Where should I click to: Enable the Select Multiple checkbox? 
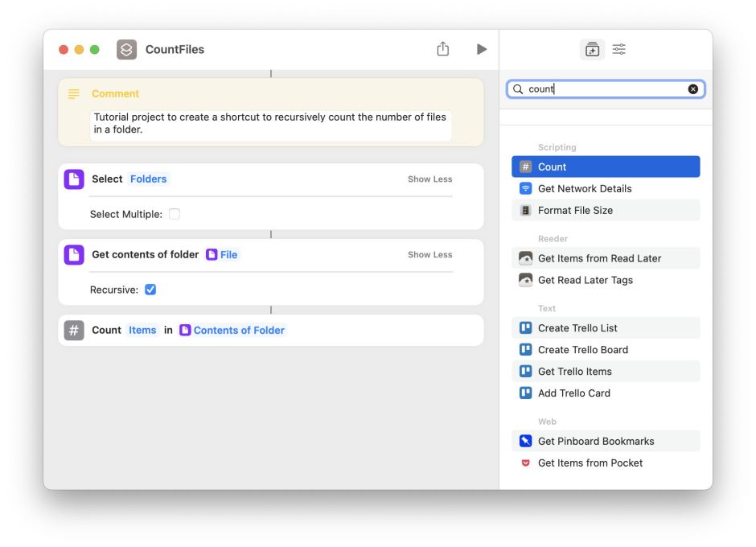[175, 214]
